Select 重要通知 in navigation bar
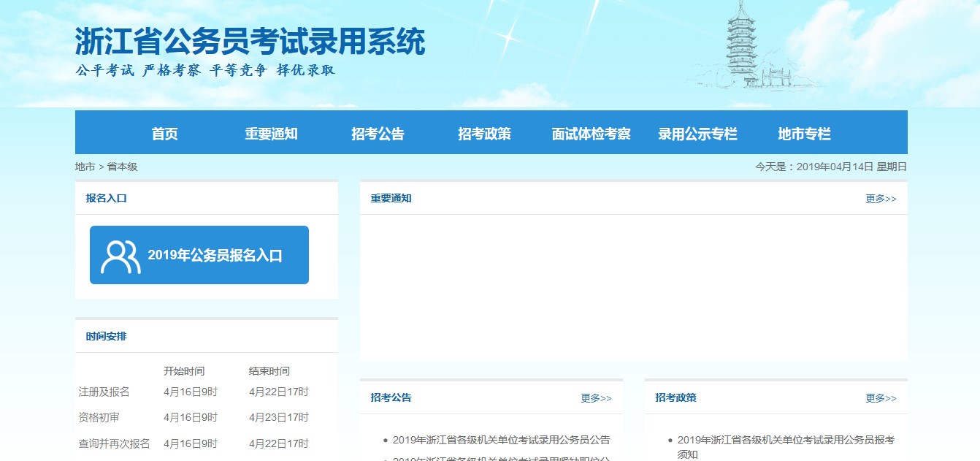 tap(271, 134)
